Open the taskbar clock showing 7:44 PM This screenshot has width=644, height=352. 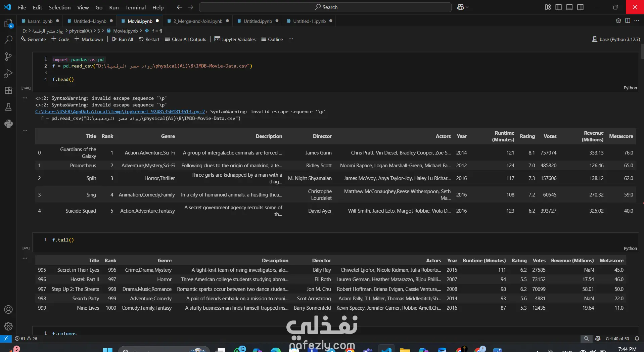click(x=627, y=349)
